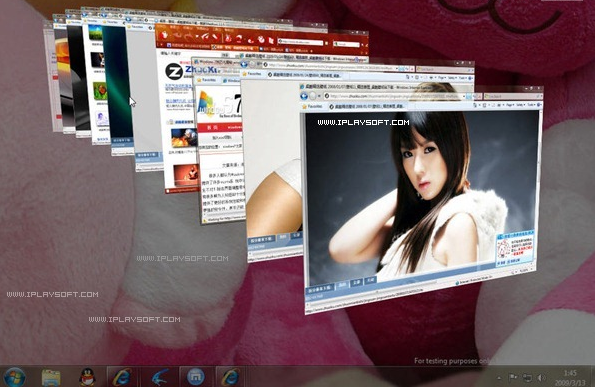595x387 pixels.
Task: Open Maxthon browser taskbar icon
Action: [196, 377]
